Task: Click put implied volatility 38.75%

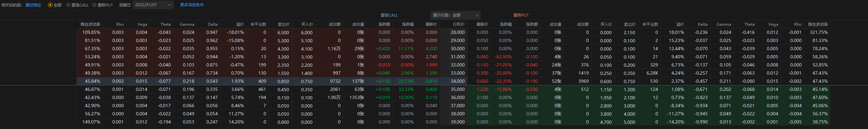Action: 820,122
